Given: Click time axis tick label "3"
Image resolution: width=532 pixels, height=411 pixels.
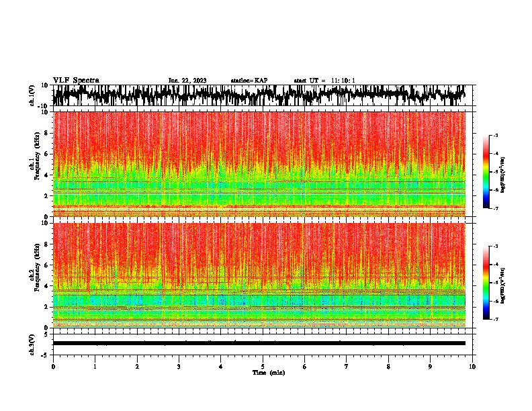Looking at the screenshot, I should pos(179,367).
